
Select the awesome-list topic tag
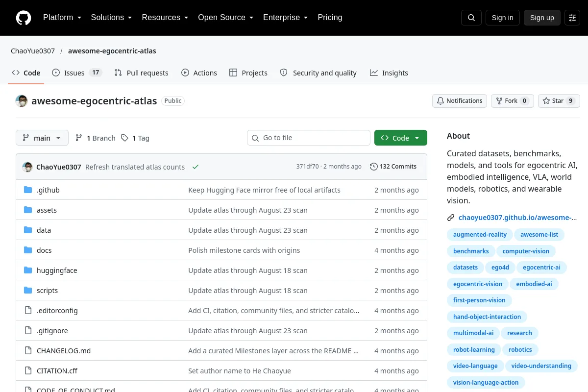pos(539,235)
